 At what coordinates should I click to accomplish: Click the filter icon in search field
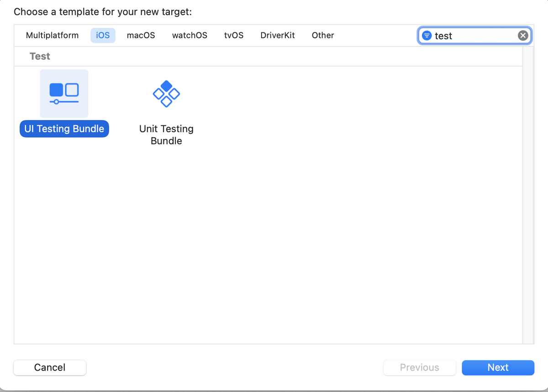[427, 36]
